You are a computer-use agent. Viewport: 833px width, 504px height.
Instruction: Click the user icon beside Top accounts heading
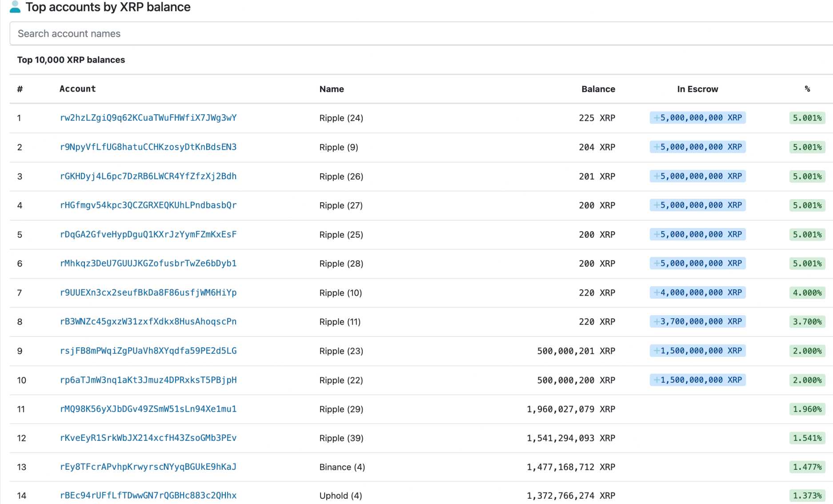click(15, 7)
